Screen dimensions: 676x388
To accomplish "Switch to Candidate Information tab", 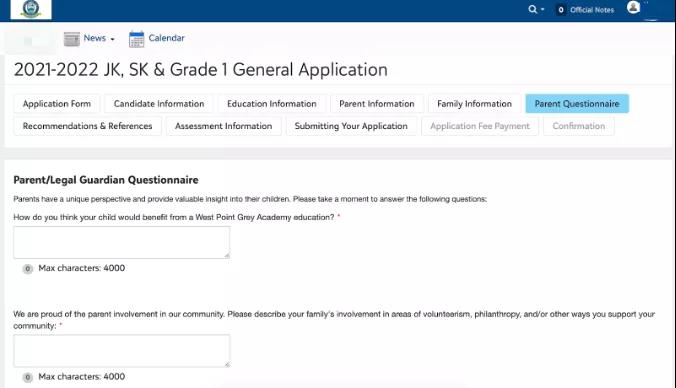I will click(159, 104).
